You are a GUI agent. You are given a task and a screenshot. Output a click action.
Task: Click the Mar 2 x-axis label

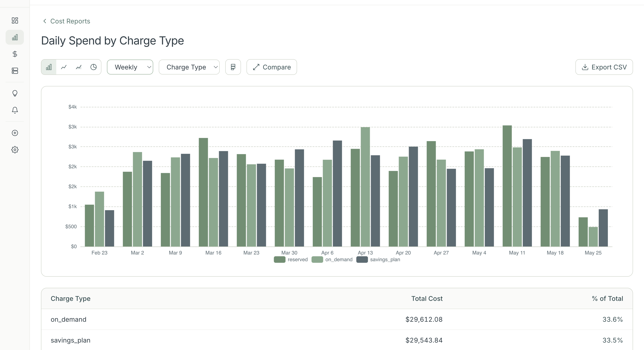[x=138, y=253]
